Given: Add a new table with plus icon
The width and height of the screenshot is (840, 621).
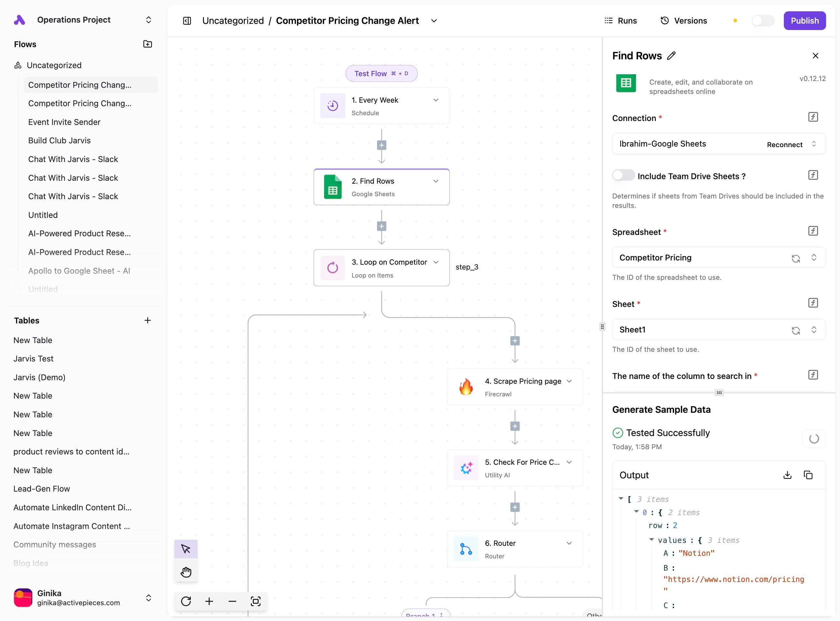Looking at the screenshot, I should (x=148, y=320).
